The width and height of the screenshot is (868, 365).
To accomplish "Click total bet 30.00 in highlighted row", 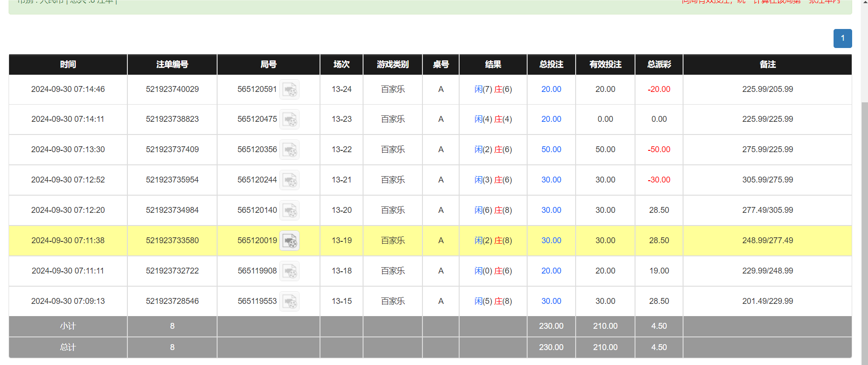I will click(551, 240).
